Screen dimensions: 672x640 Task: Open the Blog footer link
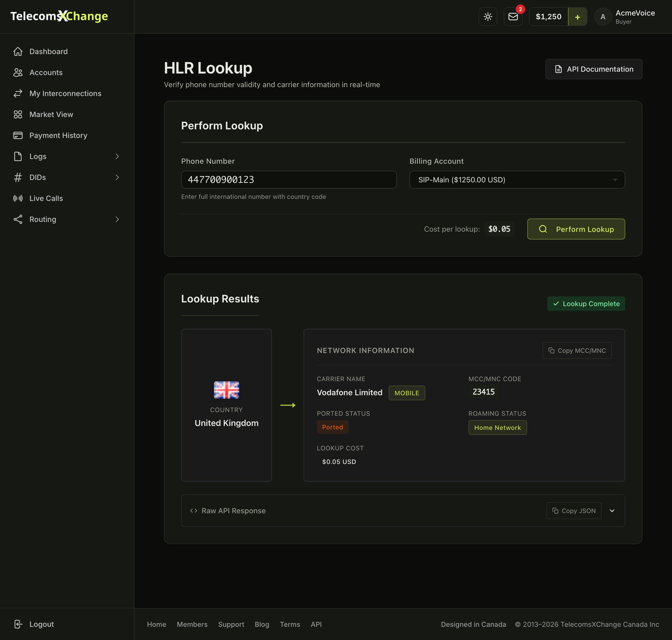point(262,624)
